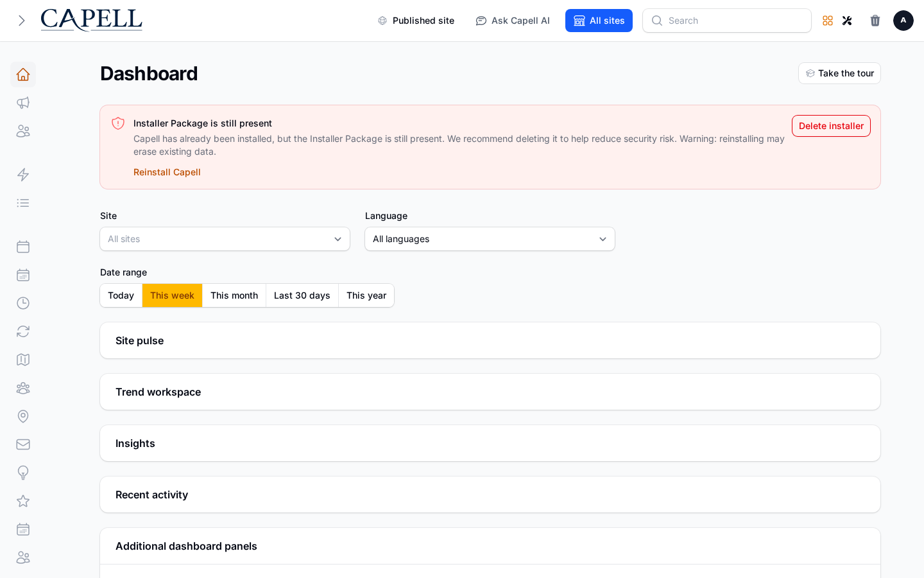924x578 pixels.
Task: Click the clock sidebar icon
Action: pyautogui.click(x=23, y=303)
